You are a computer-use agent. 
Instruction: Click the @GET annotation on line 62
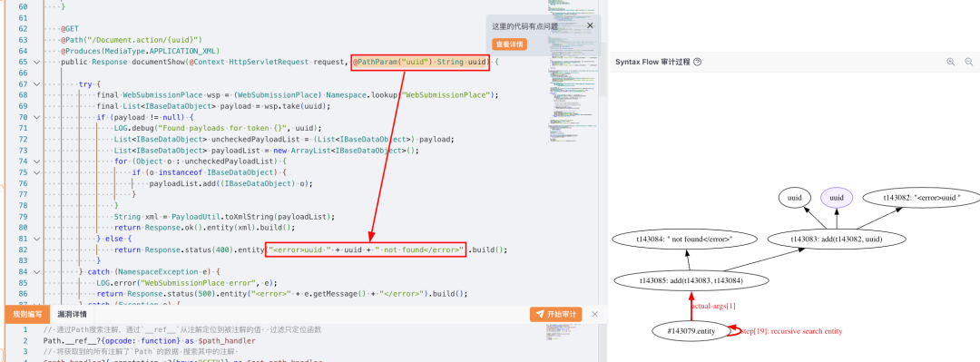pos(69,28)
